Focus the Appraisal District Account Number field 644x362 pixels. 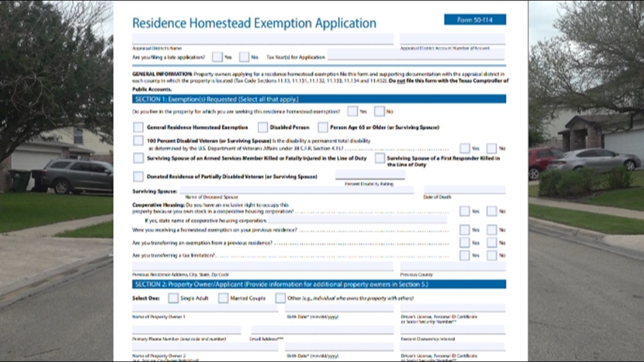[x=452, y=39]
